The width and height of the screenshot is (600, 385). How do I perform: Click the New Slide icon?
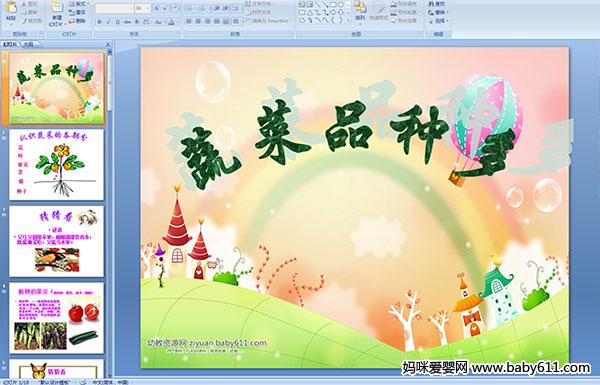[57, 8]
